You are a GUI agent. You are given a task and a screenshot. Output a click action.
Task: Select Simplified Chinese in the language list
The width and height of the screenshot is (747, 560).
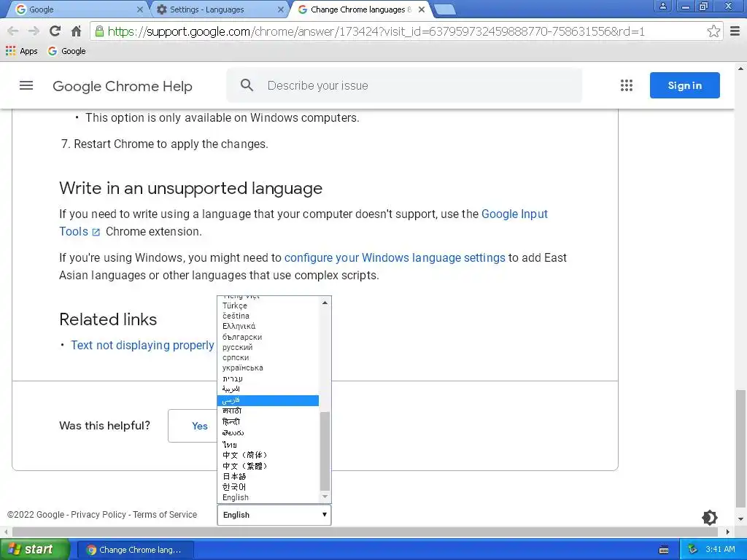[x=268, y=455]
